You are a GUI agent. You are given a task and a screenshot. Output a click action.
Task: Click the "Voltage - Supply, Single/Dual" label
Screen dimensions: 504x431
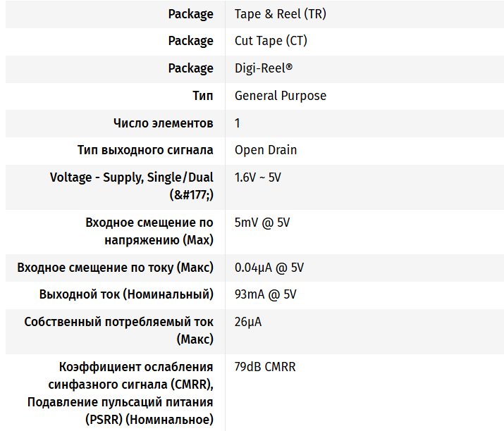coord(132,177)
